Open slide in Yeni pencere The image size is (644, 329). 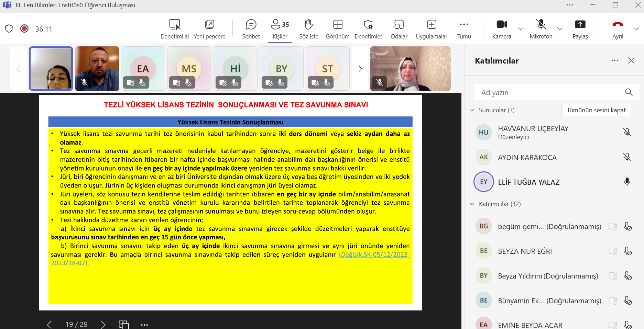tap(209, 29)
